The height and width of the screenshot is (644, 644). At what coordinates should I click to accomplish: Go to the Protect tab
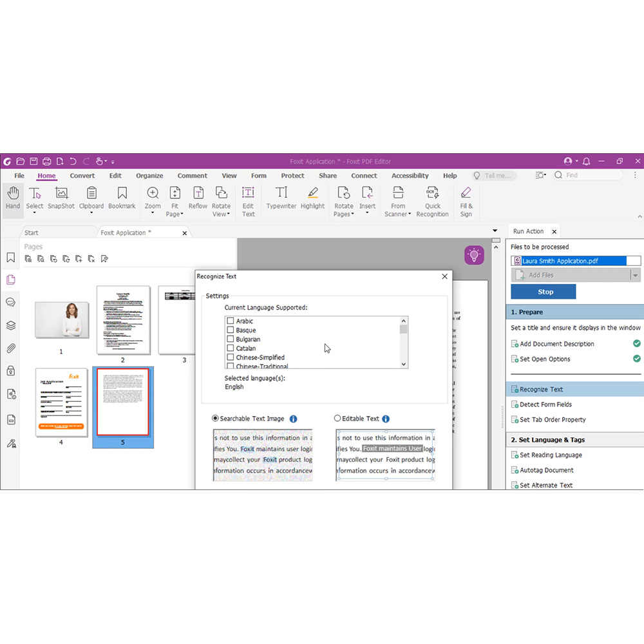[292, 175]
